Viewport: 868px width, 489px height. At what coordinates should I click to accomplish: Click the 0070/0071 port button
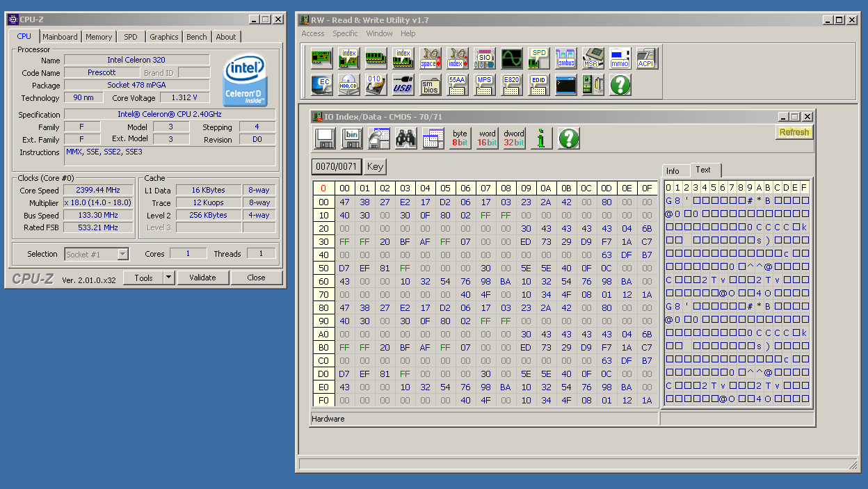337,166
